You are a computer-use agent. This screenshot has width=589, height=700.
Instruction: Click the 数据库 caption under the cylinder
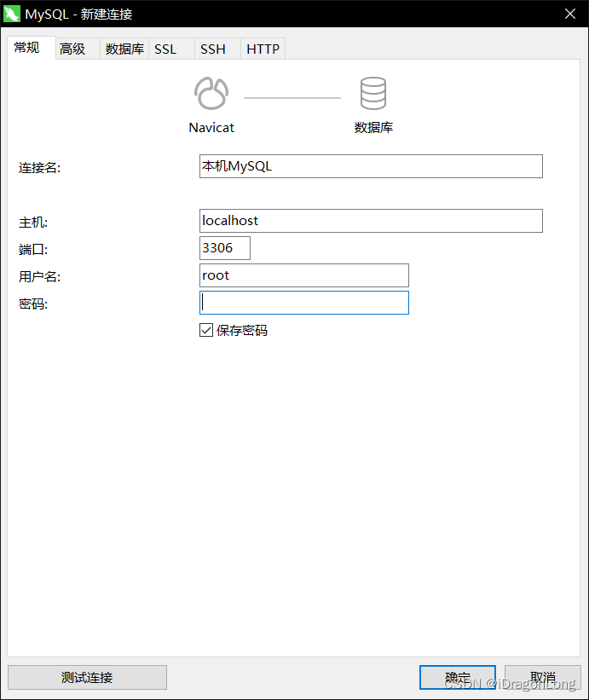373,127
